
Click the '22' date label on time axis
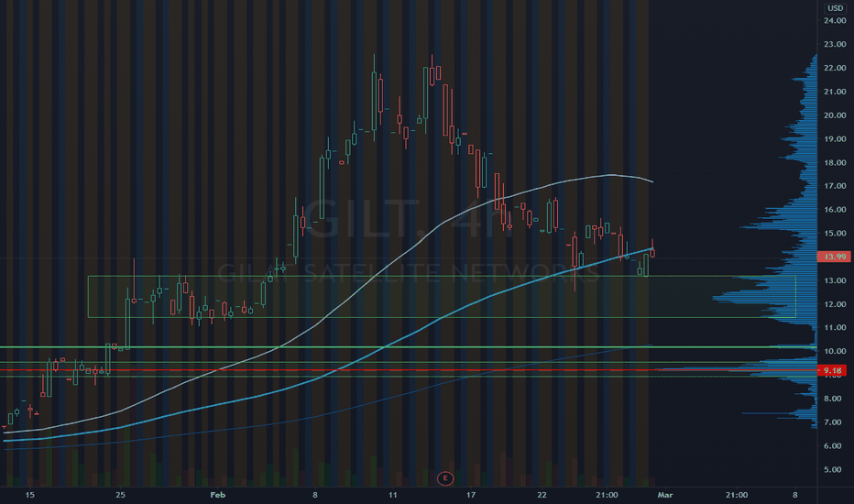542,495
